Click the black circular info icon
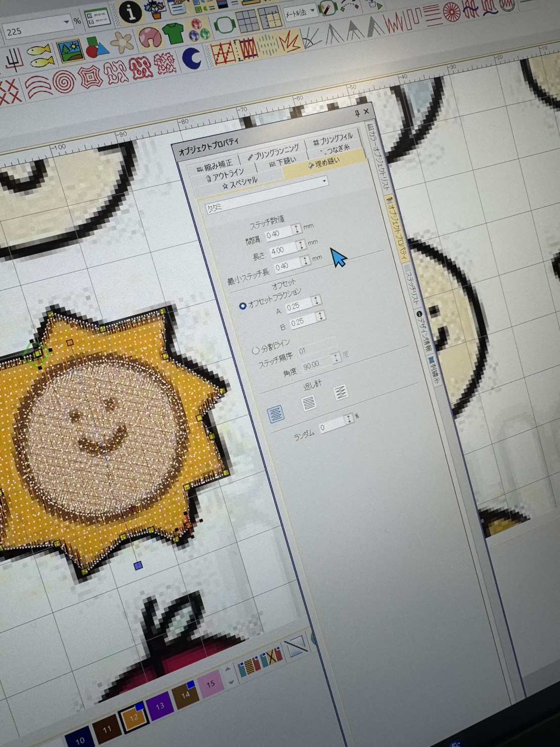The image size is (560, 747). (x=130, y=11)
